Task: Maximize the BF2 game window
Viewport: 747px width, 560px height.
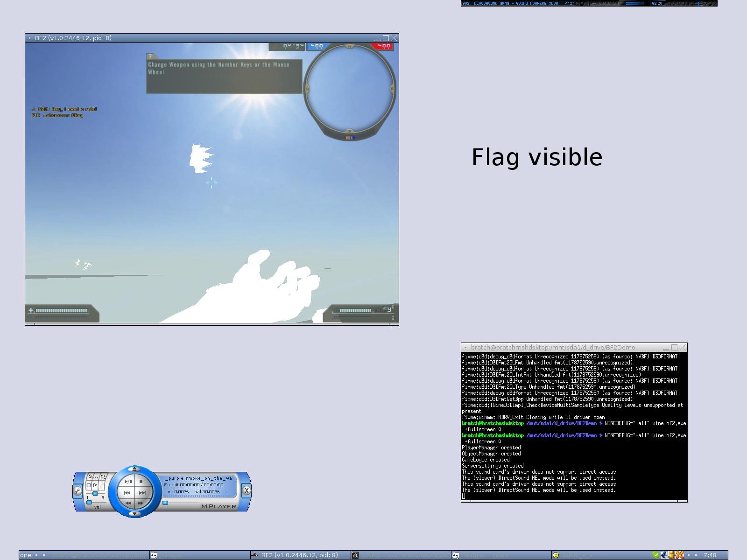Action: click(x=386, y=38)
